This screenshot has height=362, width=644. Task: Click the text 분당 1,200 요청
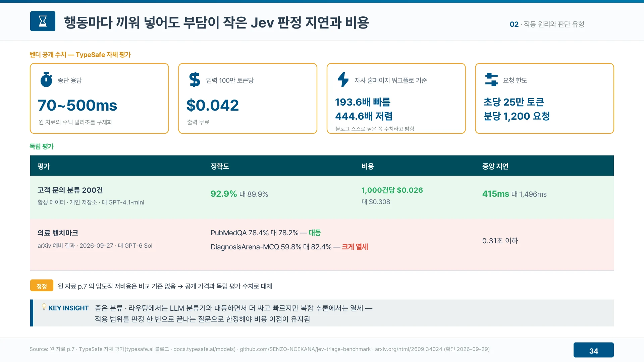point(517,116)
